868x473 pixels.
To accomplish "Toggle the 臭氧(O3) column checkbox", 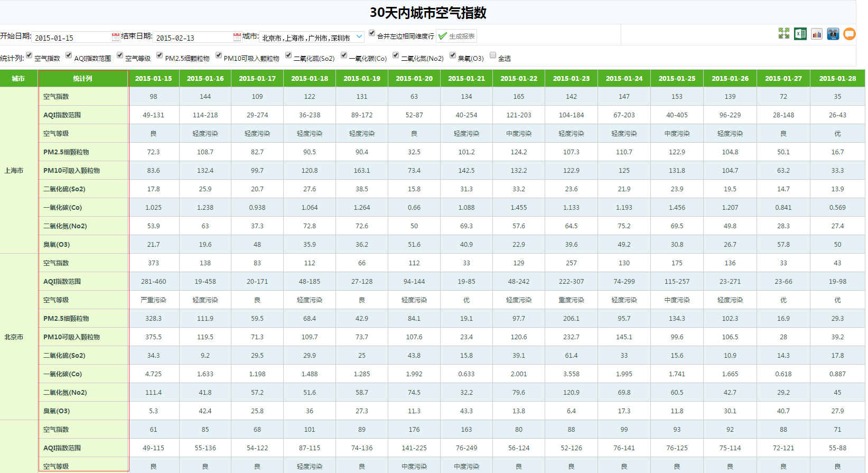I will [x=453, y=55].
